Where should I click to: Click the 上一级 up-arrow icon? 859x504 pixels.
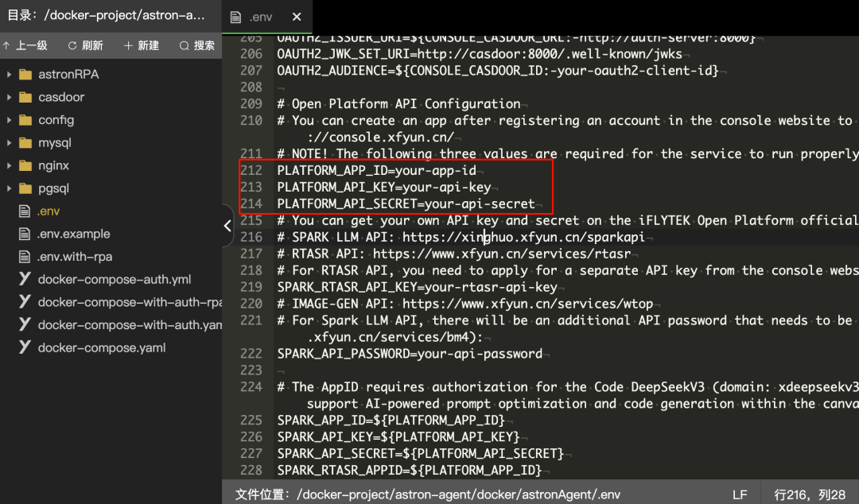[6, 45]
